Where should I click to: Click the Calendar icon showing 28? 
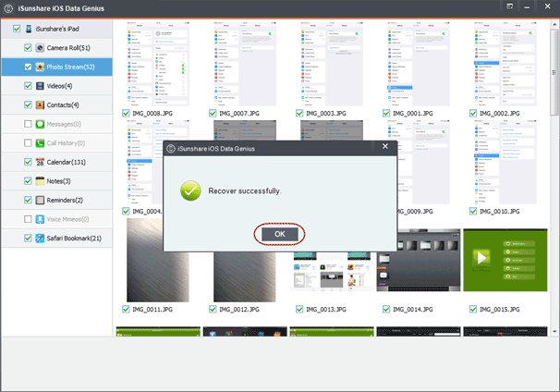point(40,162)
